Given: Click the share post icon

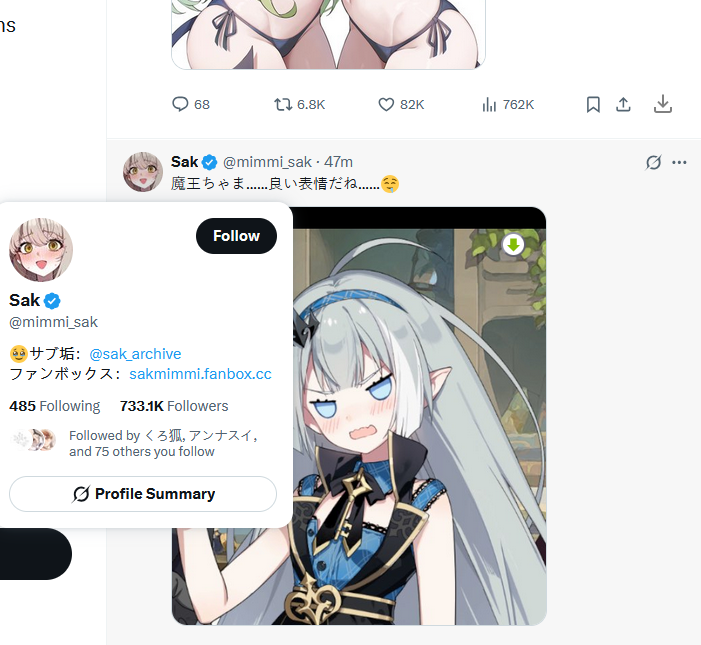Looking at the screenshot, I should click(x=623, y=105).
